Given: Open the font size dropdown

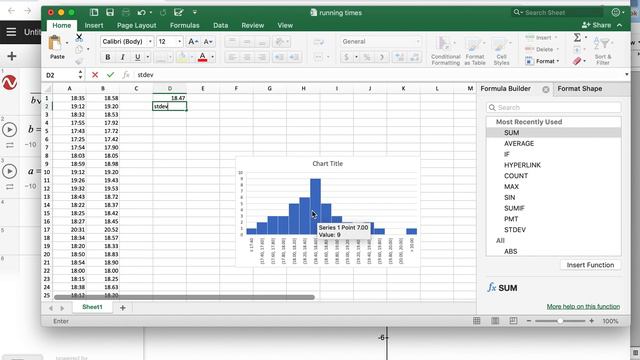Looking at the screenshot, I should coord(180,42).
